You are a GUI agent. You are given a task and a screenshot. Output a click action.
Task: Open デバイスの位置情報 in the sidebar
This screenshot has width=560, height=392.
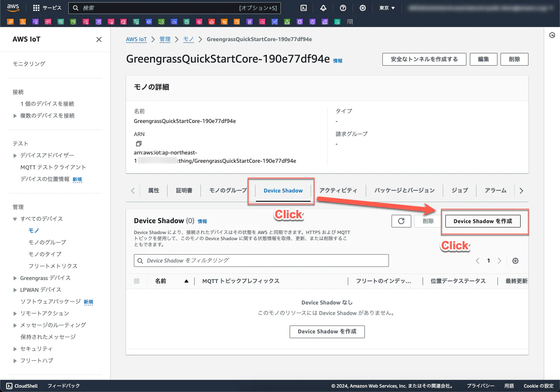(45, 179)
